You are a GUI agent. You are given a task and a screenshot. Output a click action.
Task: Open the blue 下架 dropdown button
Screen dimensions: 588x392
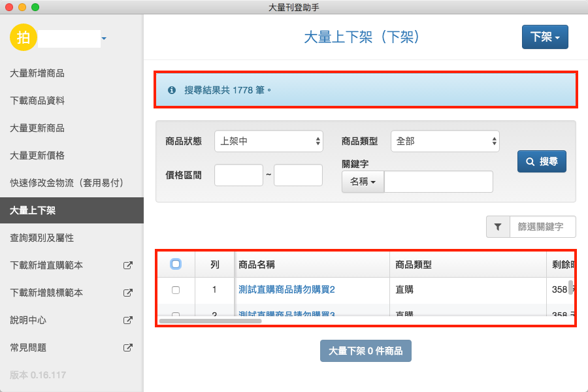[x=544, y=37]
